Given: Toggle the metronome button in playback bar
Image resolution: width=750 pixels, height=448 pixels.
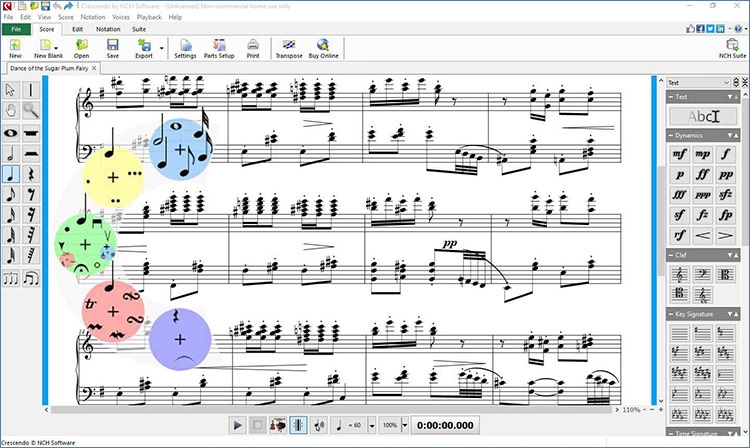Looking at the screenshot, I should pyautogui.click(x=297, y=424).
